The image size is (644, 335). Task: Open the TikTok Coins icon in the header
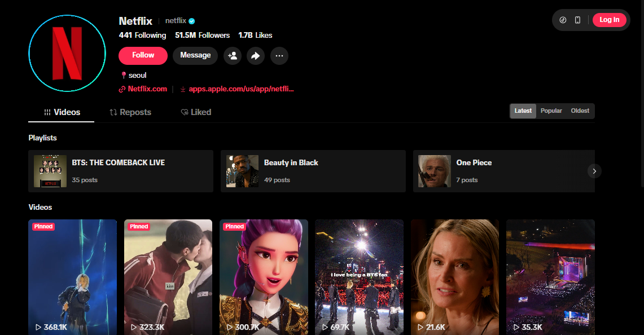562,19
